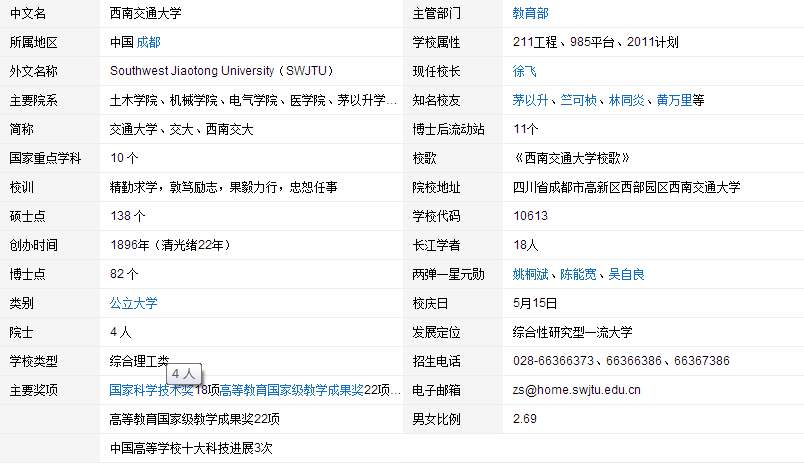Open the 教育部 link
Screen dimensions: 804x464
coord(530,13)
